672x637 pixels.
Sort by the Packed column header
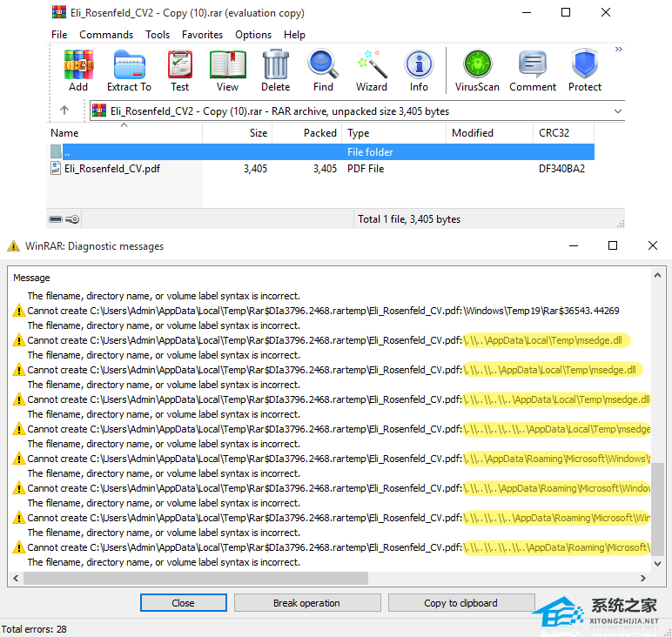click(307, 133)
